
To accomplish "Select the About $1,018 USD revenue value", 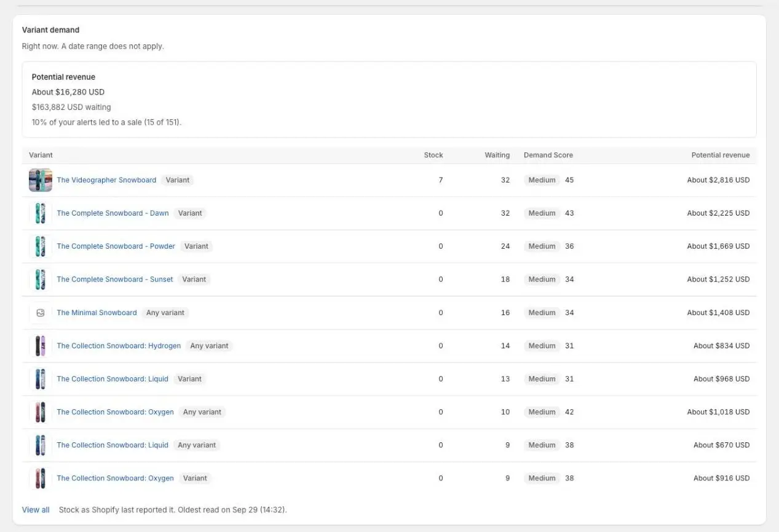I will 718,412.
